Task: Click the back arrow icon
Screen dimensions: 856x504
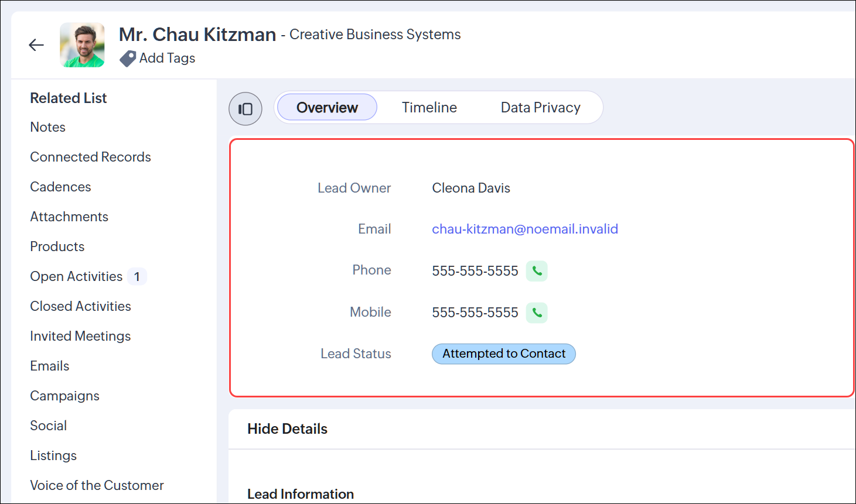Action: [36, 45]
